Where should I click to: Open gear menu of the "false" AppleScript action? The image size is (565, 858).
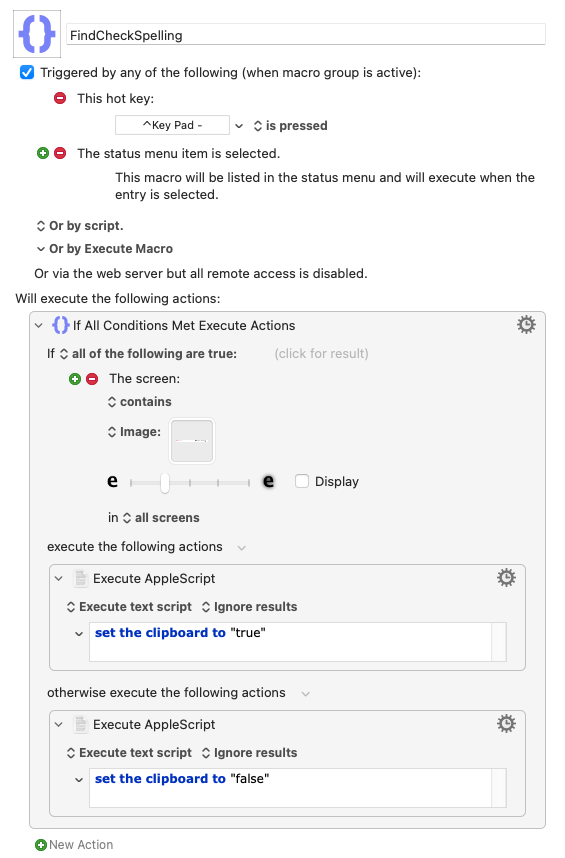point(506,724)
